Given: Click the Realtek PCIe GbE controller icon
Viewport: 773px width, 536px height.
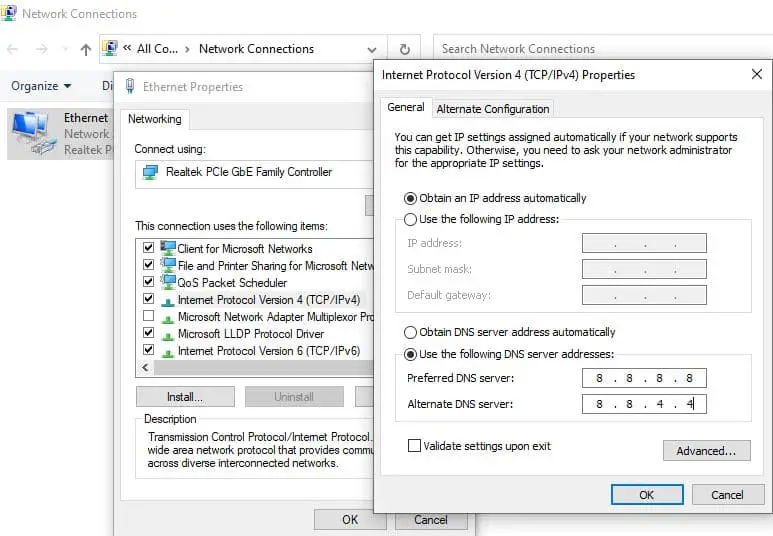Looking at the screenshot, I should (x=150, y=172).
